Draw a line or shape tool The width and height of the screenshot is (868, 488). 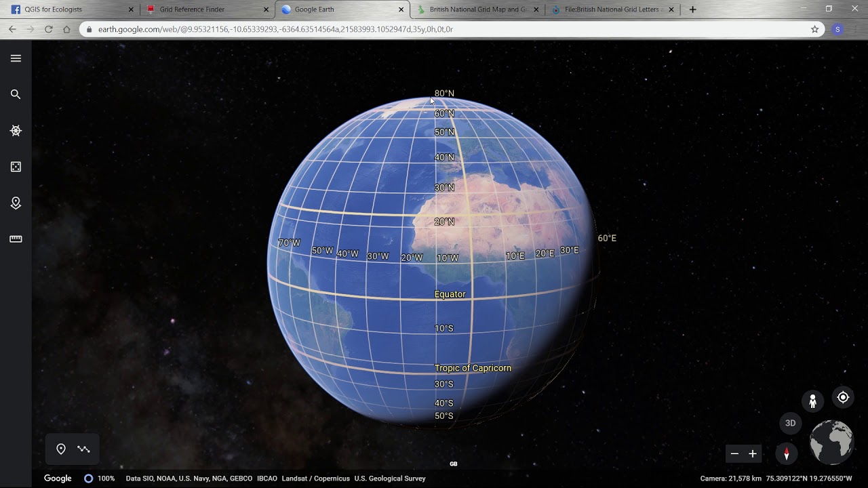coord(83,449)
